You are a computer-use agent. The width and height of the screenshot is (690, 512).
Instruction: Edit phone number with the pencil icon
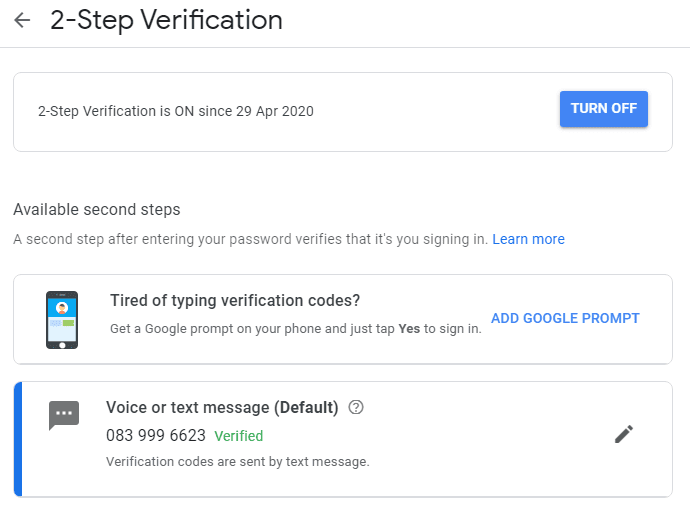624,433
